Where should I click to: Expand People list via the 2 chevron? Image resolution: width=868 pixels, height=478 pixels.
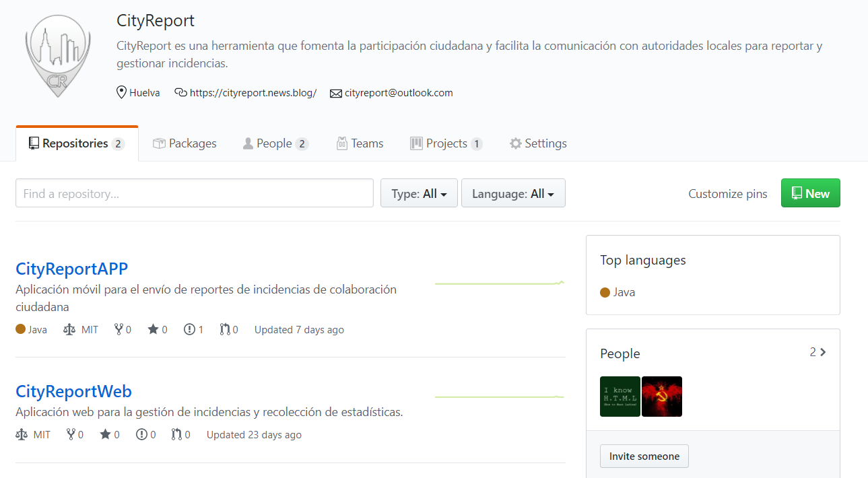(x=818, y=352)
